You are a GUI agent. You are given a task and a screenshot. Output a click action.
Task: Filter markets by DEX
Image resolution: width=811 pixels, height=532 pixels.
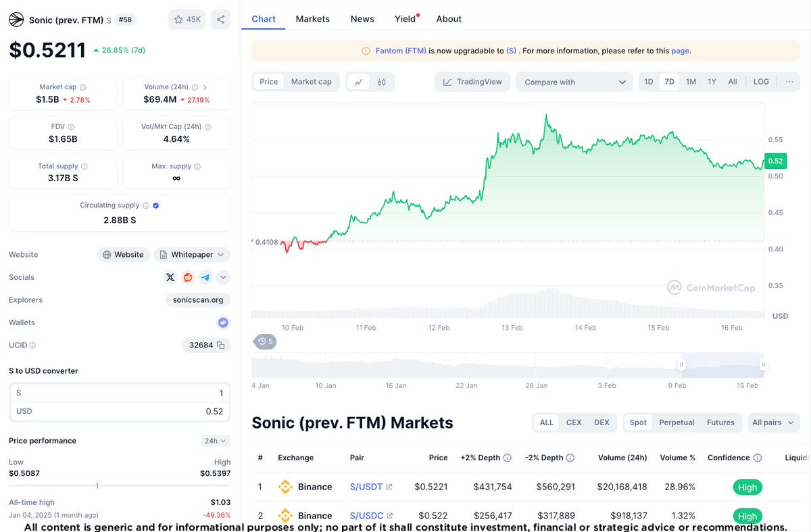click(x=601, y=422)
